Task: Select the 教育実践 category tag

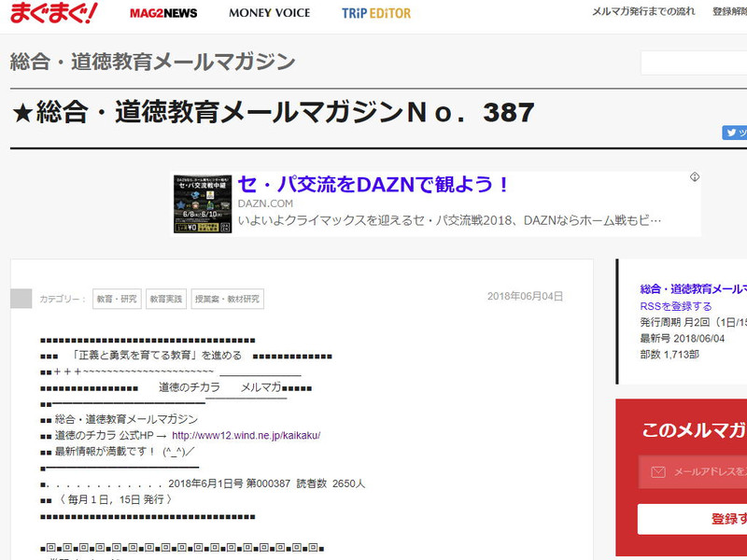Action: [x=165, y=299]
